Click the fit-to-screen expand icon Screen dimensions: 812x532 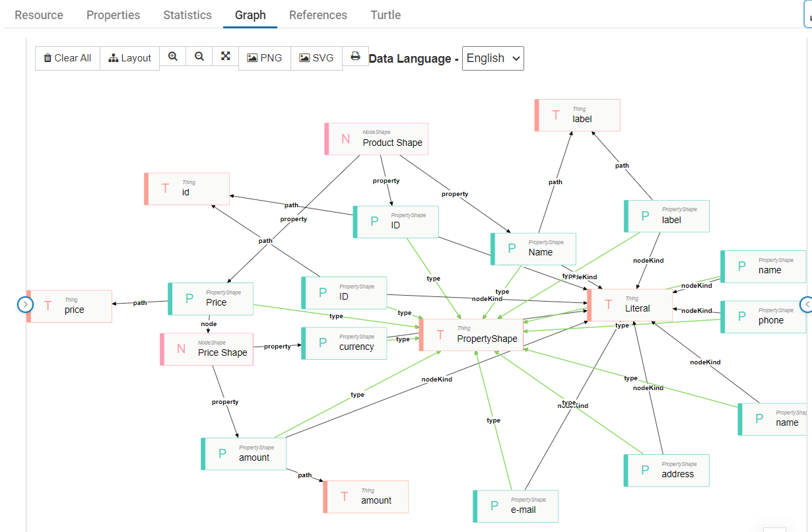(225, 57)
